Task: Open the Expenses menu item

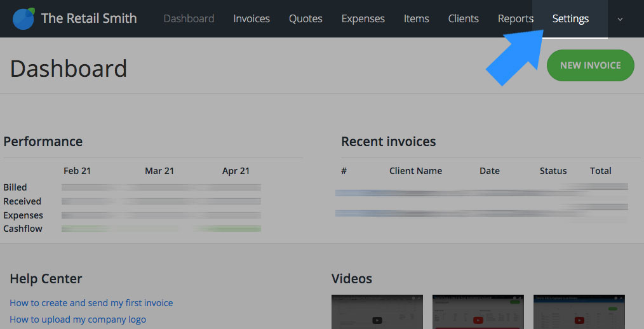Action: tap(363, 18)
